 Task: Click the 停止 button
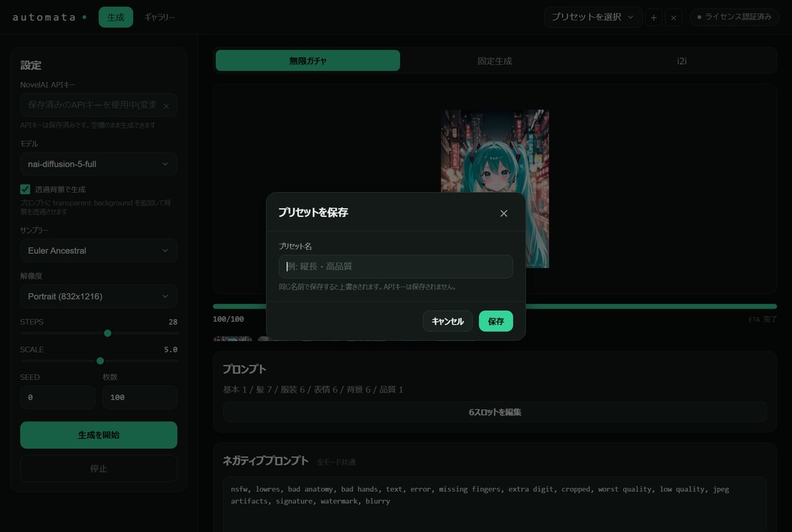(x=98, y=469)
